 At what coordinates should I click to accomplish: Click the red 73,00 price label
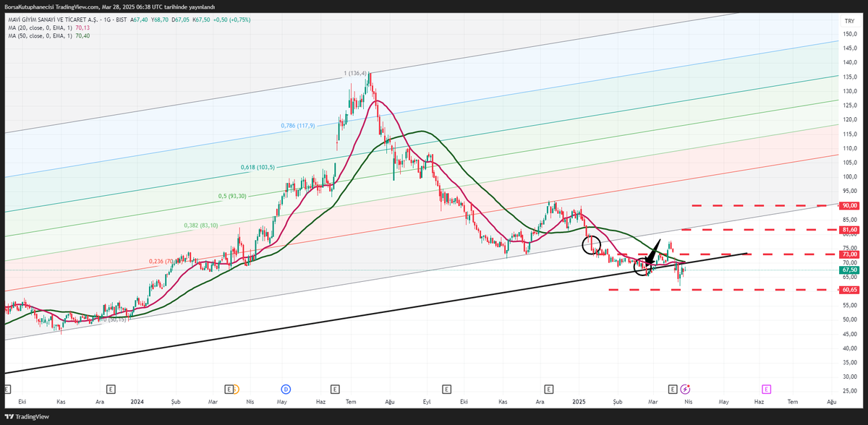850,254
